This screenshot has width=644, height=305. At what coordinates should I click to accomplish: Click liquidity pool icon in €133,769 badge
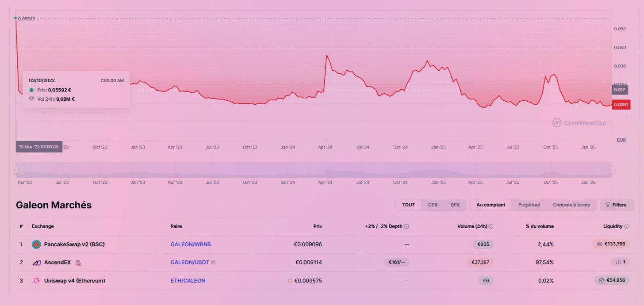600,244
